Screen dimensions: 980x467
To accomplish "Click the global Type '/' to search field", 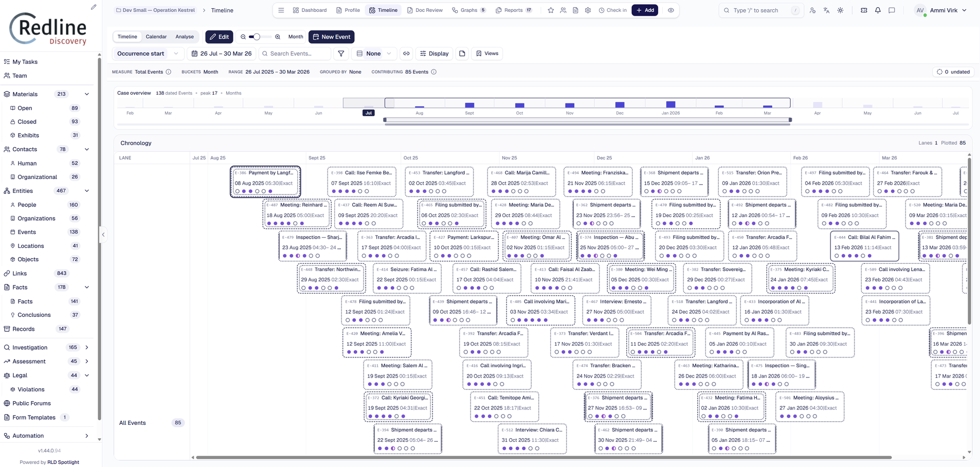I will [x=761, y=10].
